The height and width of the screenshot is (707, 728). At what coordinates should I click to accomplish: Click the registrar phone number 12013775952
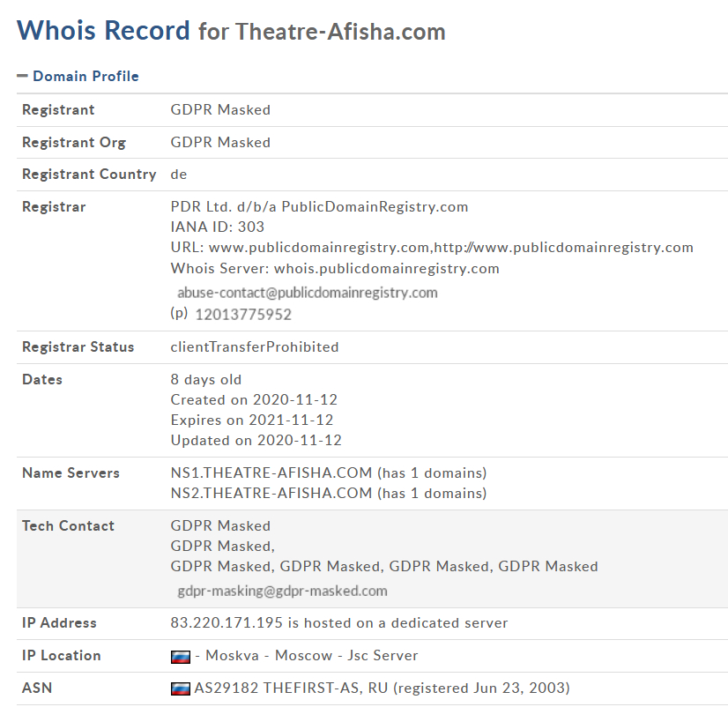243,315
